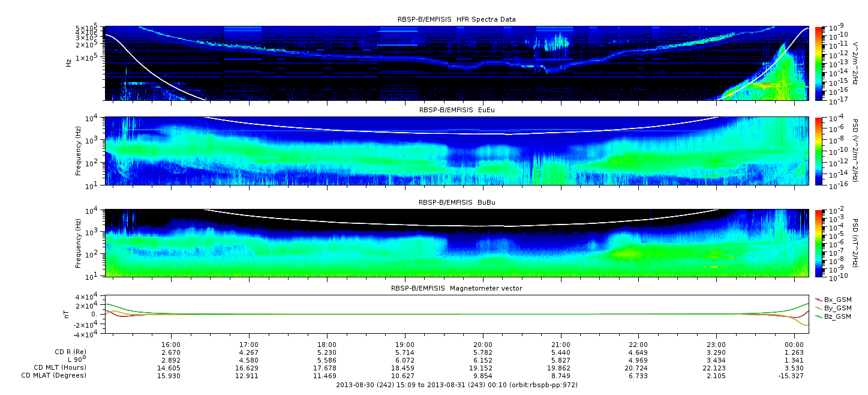Click the HFR Spectra color bar
The image size is (868, 395).
(x=818, y=63)
